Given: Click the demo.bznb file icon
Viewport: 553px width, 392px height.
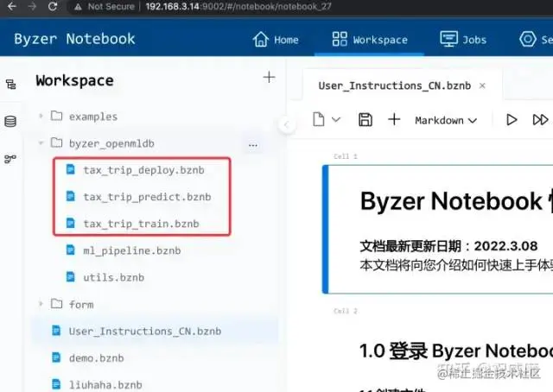Looking at the screenshot, I should click(56, 357).
